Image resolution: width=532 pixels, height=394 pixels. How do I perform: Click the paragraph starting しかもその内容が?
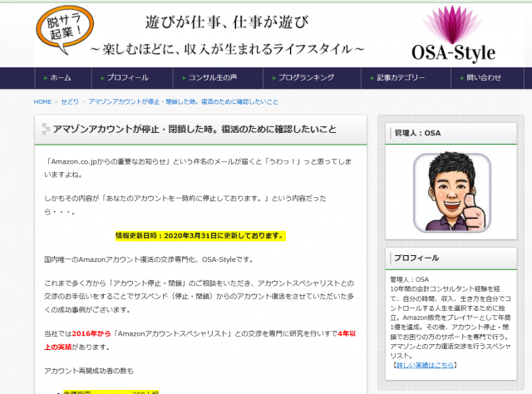tap(185, 205)
